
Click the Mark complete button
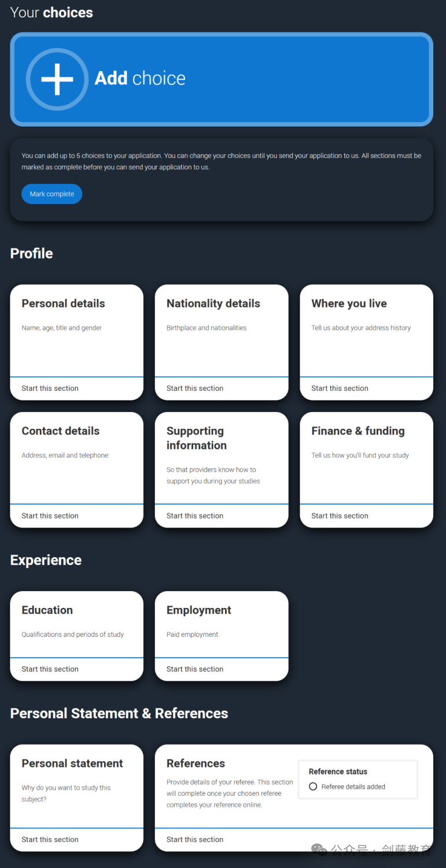52,194
